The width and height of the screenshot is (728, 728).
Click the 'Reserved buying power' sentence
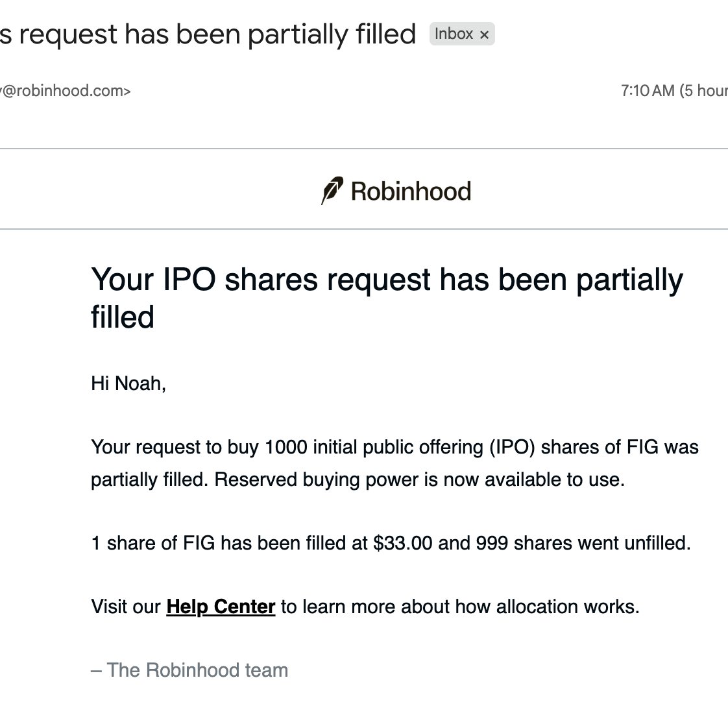[x=419, y=479]
